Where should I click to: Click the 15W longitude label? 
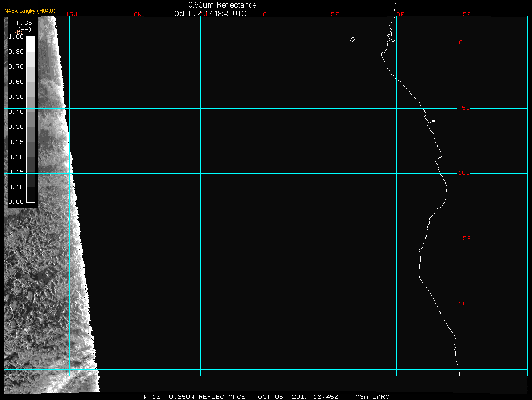[x=72, y=14]
